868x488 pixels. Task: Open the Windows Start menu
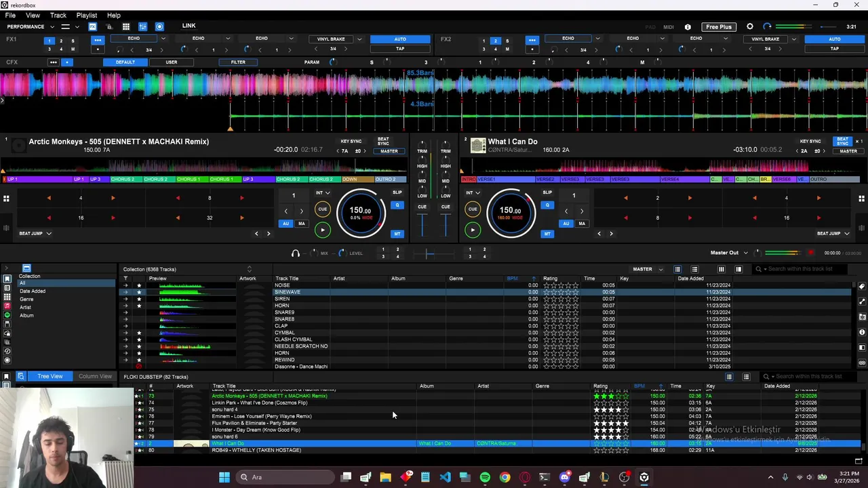224,477
